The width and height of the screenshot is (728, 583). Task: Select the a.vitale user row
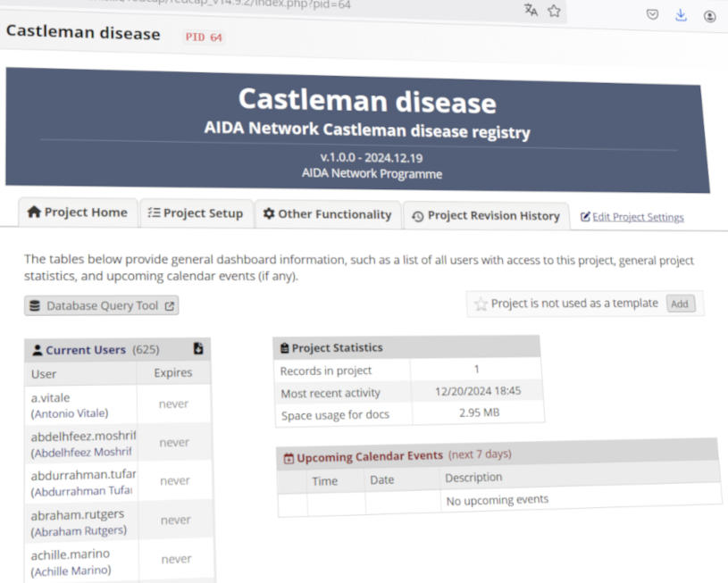[118, 404]
